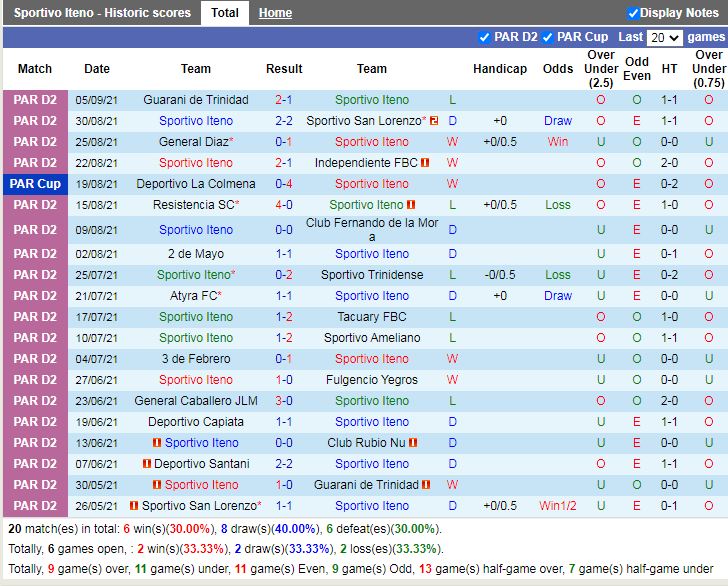
Task: Toggle the Display Notes checkbox
Action: tap(633, 13)
